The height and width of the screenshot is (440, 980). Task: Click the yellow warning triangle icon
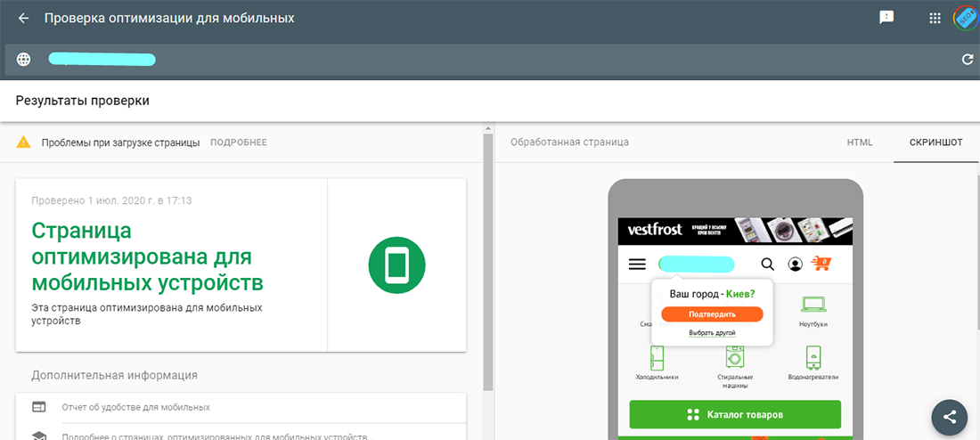pyautogui.click(x=23, y=142)
